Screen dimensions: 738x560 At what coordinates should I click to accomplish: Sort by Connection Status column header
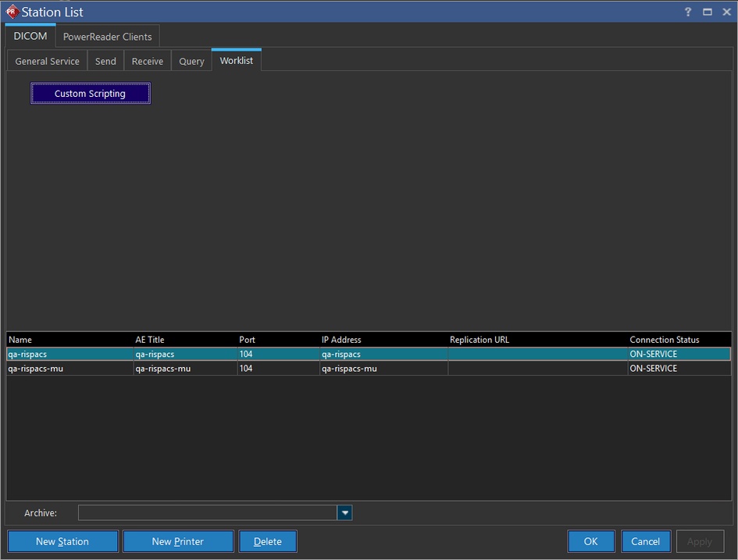coord(664,340)
